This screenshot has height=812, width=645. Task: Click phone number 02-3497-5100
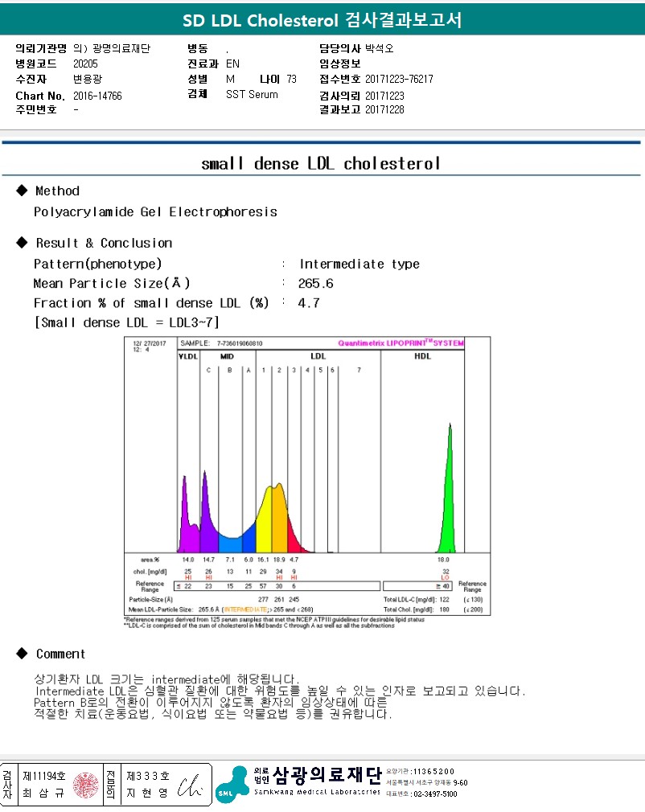[435, 794]
